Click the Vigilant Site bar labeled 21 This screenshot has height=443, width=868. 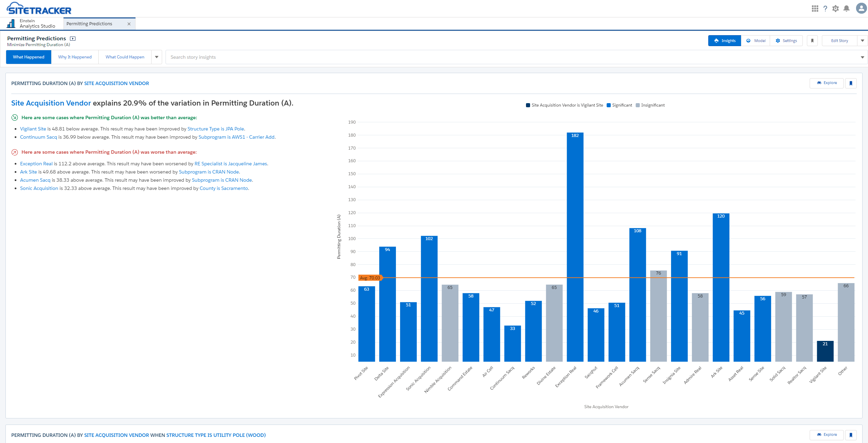825,351
